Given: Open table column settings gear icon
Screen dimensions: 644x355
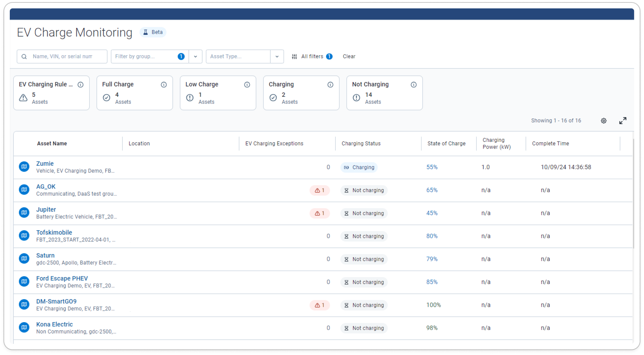Looking at the screenshot, I should (603, 121).
